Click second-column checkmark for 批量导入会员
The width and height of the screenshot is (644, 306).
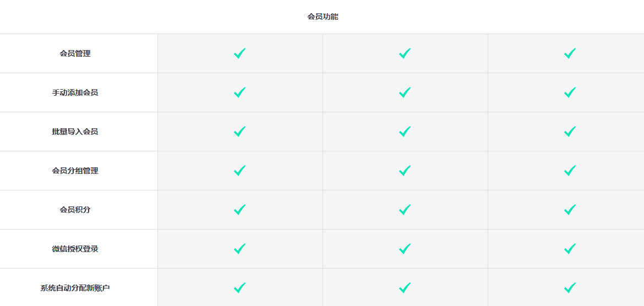405,132
